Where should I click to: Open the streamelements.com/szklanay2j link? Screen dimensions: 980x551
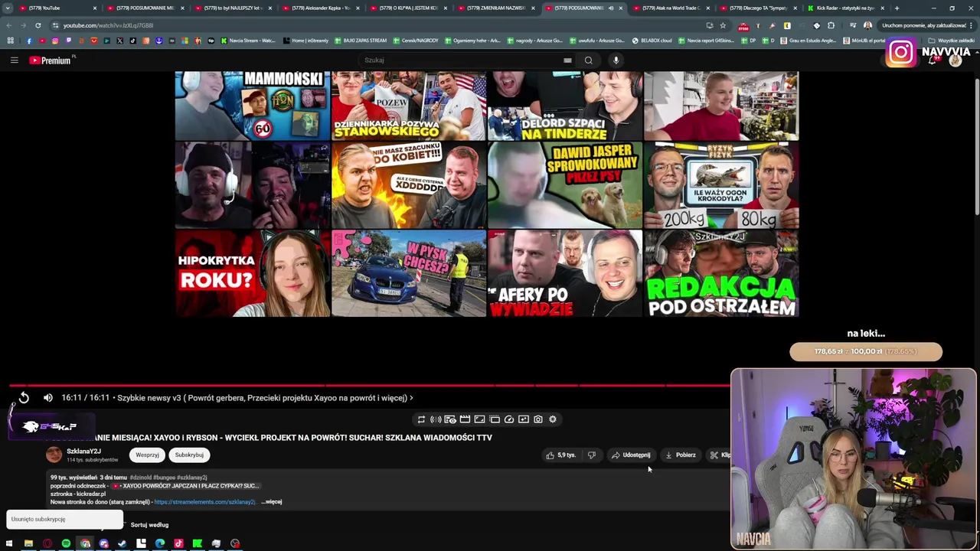[204, 502]
